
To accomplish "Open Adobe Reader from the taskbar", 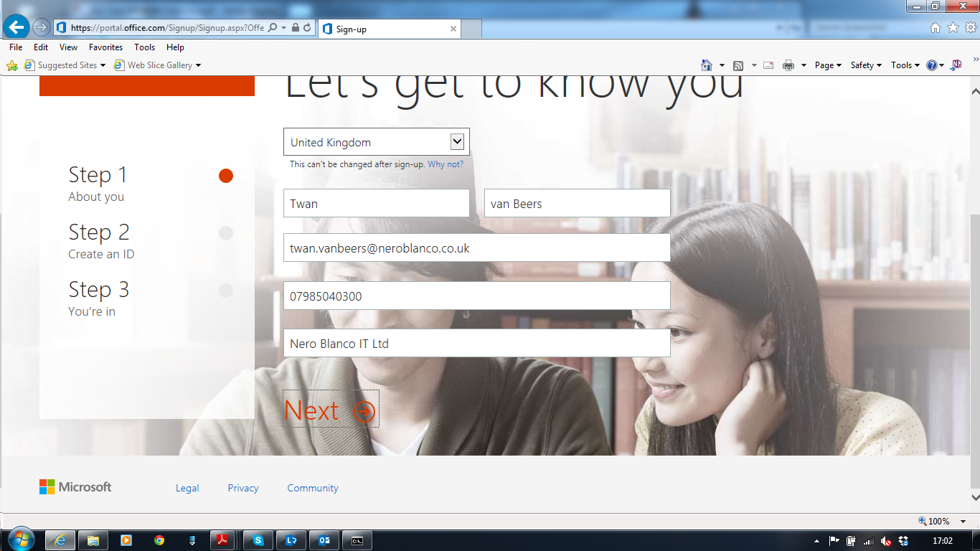I will [x=222, y=540].
